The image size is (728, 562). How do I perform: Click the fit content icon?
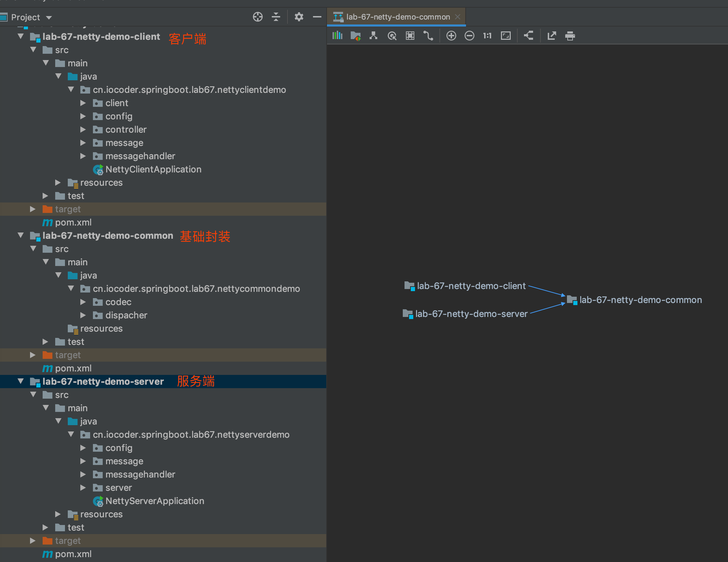tap(505, 36)
